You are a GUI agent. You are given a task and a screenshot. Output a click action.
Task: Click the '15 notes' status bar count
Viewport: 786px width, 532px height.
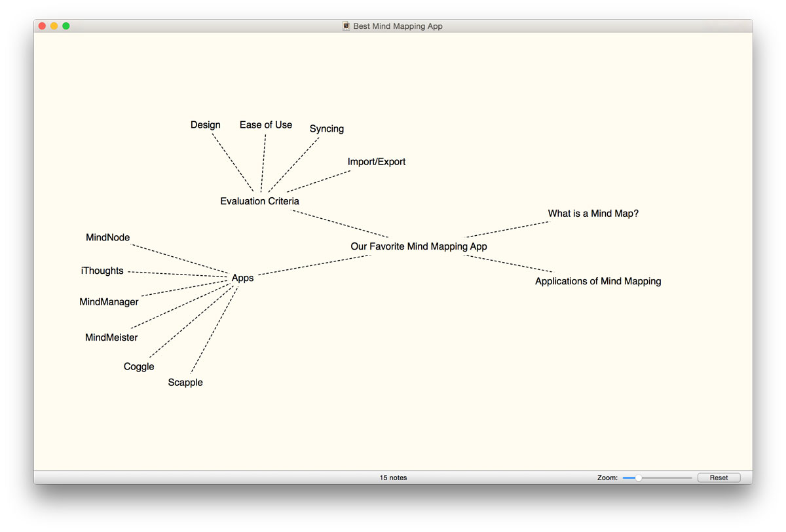pyautogui.click(x=393, y=478)
